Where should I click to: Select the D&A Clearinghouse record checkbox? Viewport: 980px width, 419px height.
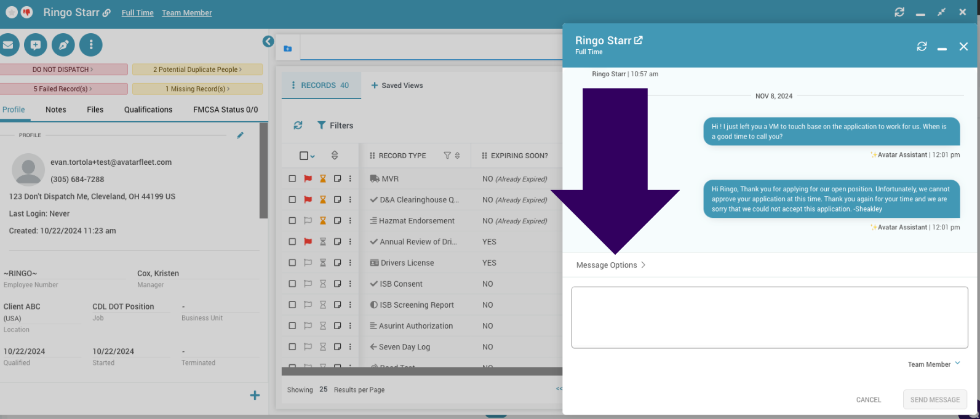pyautogui.click(x=292, y=200)
